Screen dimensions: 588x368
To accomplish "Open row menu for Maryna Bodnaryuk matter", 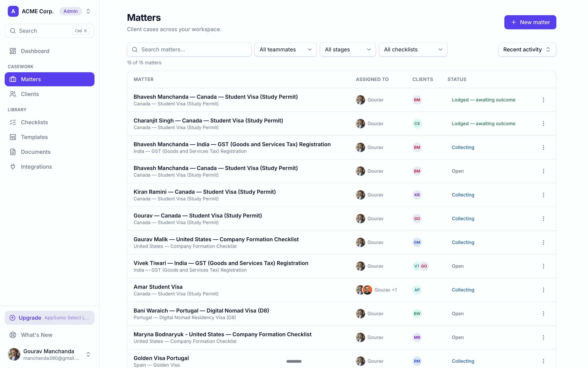I will (543, 337).
